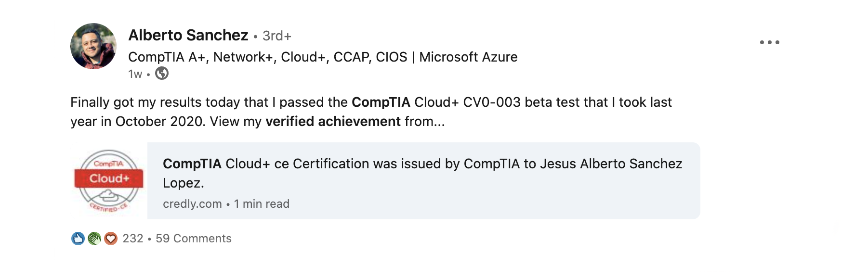The image size is (868, 277).
Task: Click the red heart love reaction icon
Action: [x=111, y=239]
